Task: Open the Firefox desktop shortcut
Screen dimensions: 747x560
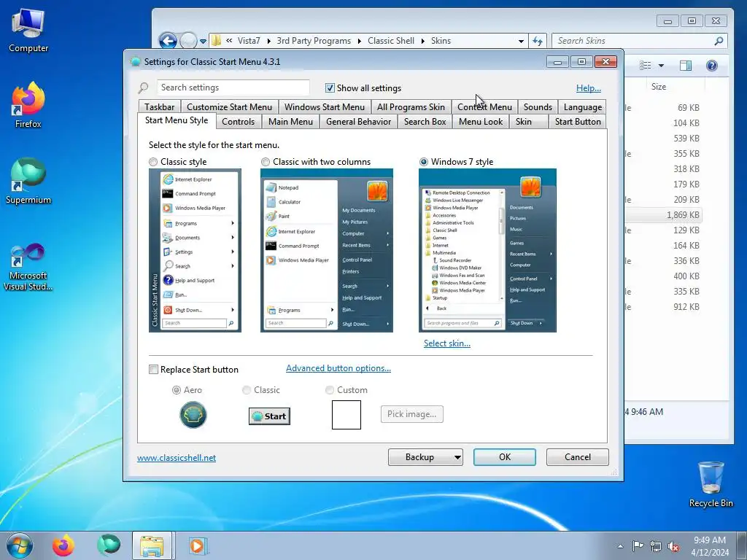Action: tap(28, 105)
